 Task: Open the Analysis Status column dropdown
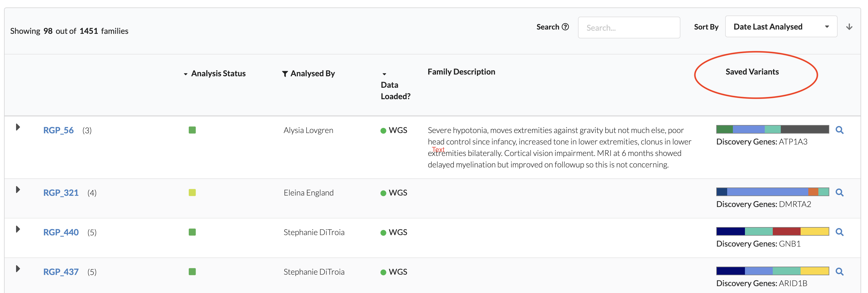click(x=185, y=74)
